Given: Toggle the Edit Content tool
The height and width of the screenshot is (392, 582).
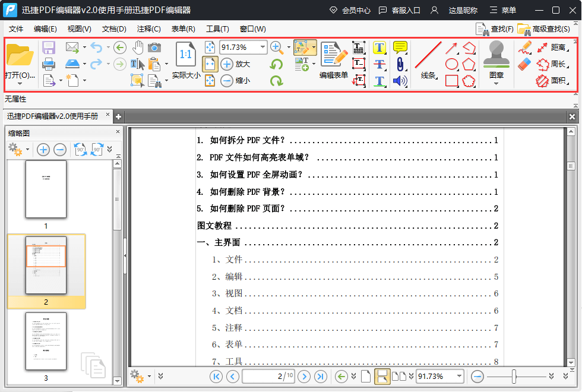Looking at the screenshot, I should [302, 47].
